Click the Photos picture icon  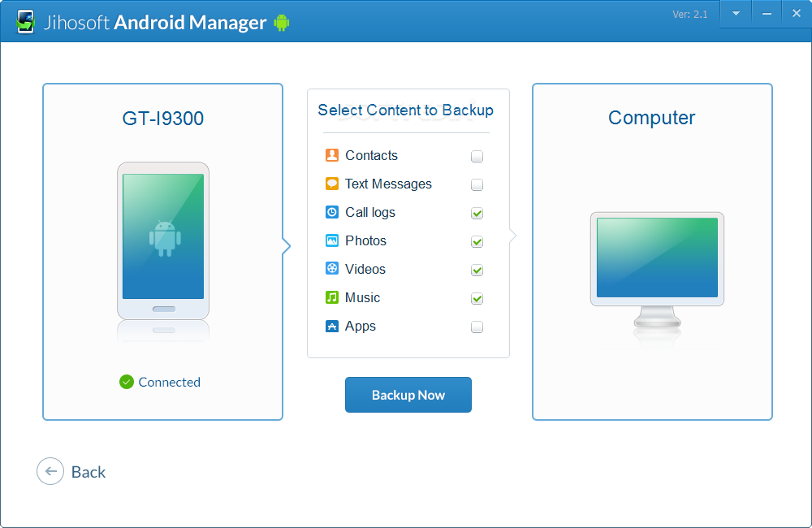tap(332, 240)
